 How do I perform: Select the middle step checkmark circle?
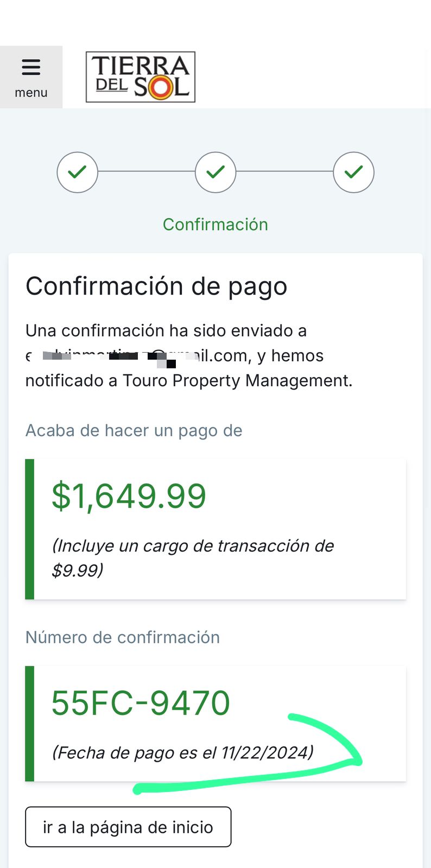pyautogui.click(x=215, y=173)
